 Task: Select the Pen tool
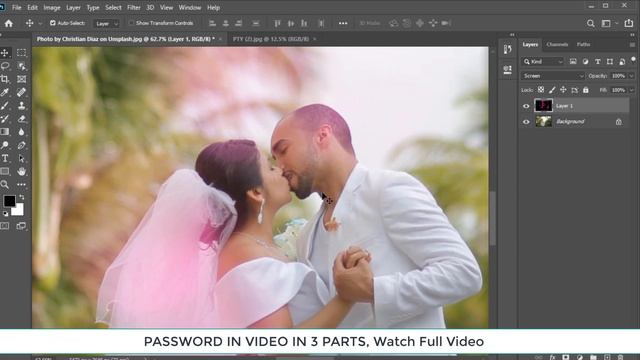point(22,145)
